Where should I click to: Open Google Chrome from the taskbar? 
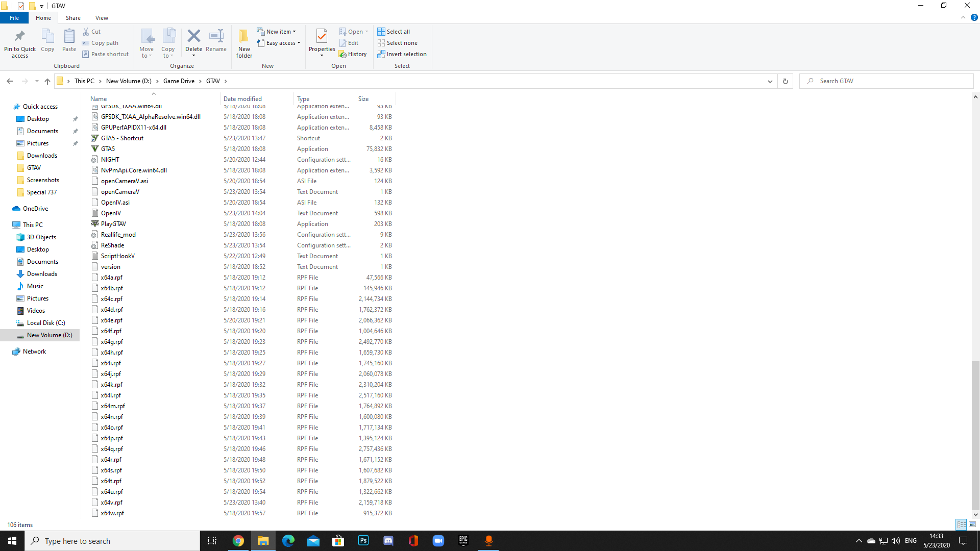pyautogui.click(x=238, y=540)
